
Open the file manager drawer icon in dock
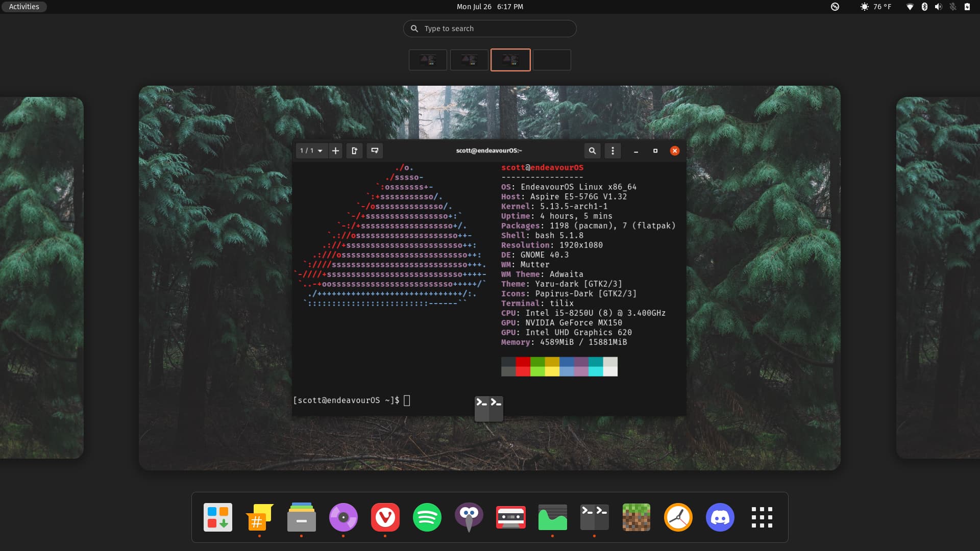[302, 517]
